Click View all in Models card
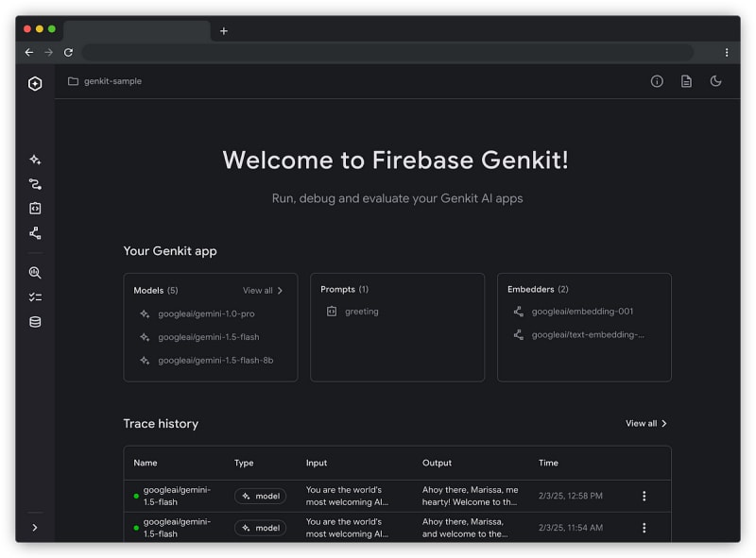This screenshot has height=558, width=756. (x=263, y=291)
